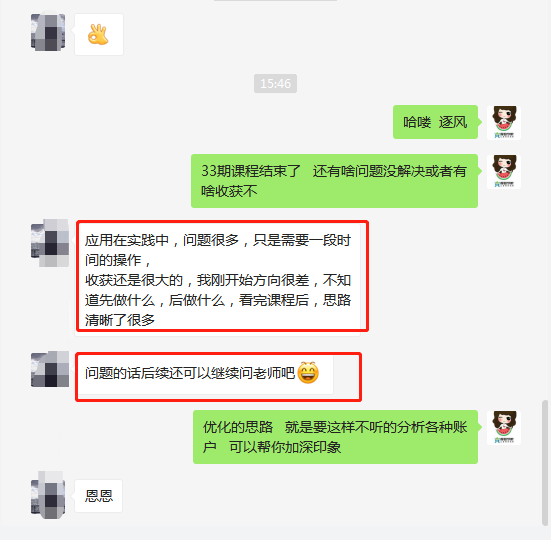Open watermelon girl avatar beside 哈喽 逐风
The height and width of the screenshot is (540, 551).
click(504, 123)
